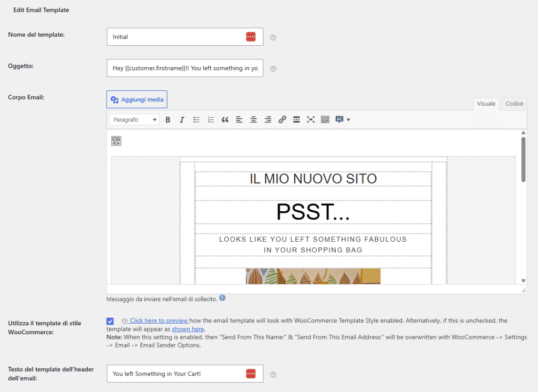
Task: Select the product image in email body
Action: pyautogui.click(x=313, y=276)
